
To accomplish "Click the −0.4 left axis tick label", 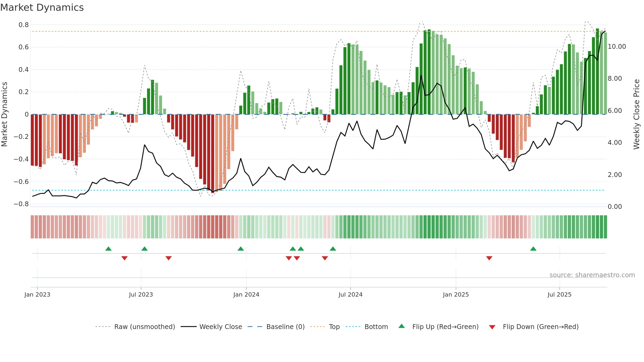I will 21,159.
